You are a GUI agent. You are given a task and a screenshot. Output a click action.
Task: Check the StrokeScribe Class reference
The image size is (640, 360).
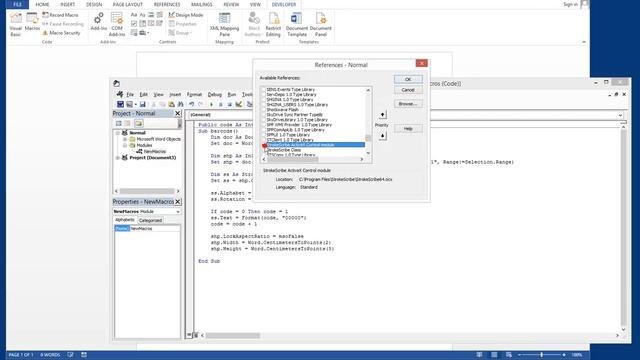pos(264,150)
